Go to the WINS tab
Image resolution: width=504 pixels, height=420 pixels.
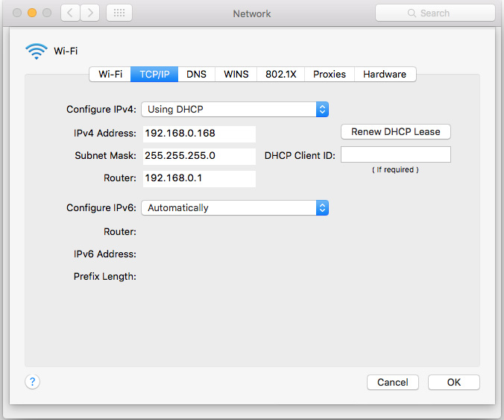click(236, 74)
